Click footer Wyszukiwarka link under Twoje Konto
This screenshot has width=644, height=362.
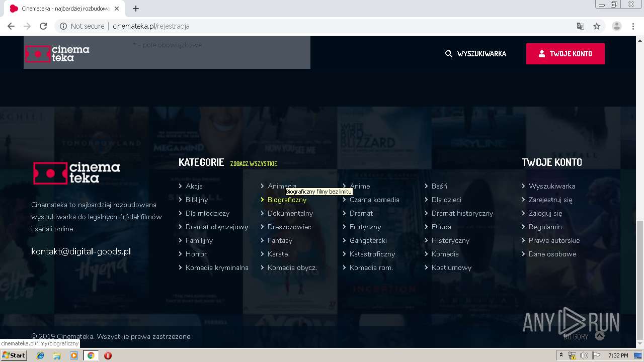[551, 186]
